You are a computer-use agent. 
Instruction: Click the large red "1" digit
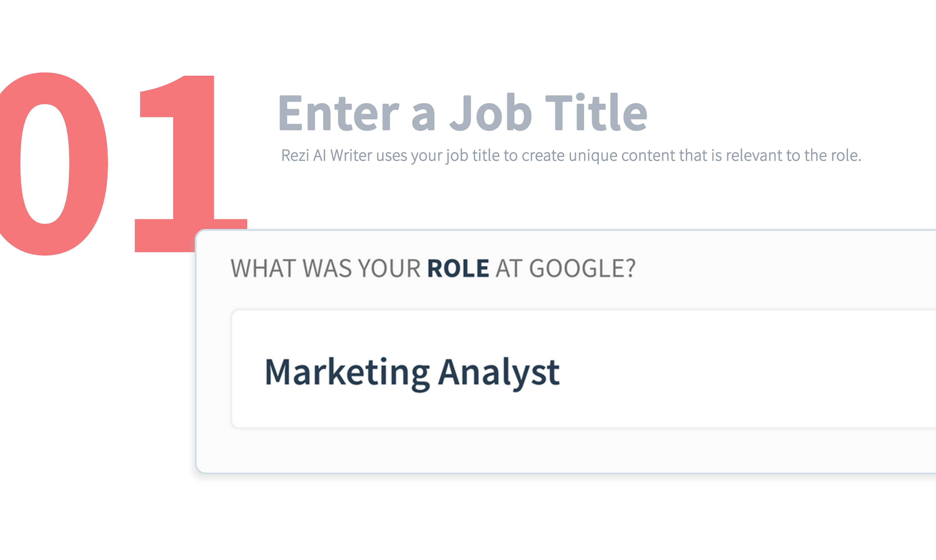[x=191, y=164]
